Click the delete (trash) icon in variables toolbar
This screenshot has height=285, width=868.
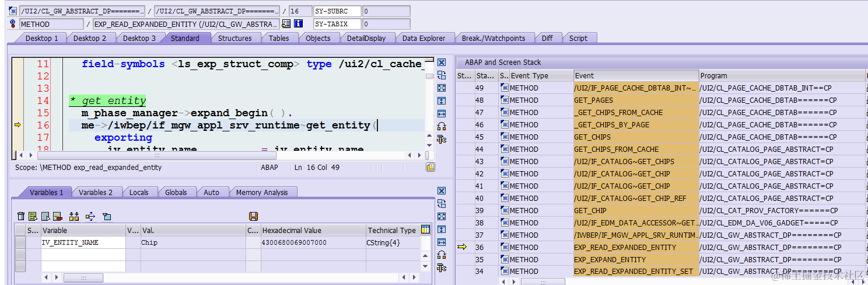point(21,216)
